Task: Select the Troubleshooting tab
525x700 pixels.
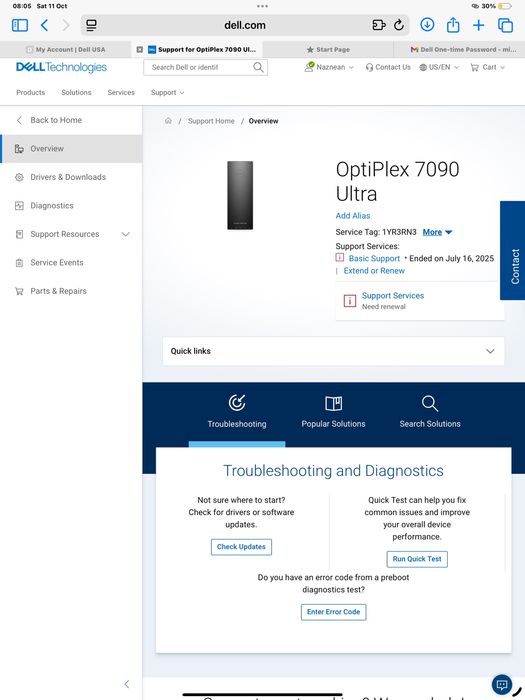Action: (237, 412)
